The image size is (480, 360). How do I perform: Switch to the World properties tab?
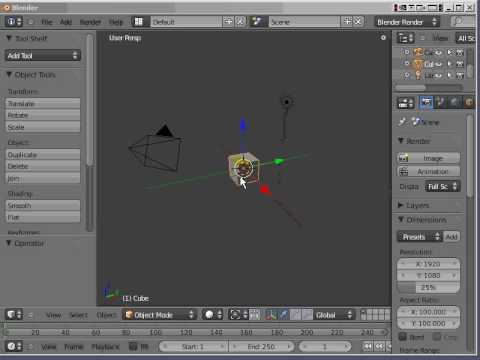pyautogui.click(x=454, y=103)
